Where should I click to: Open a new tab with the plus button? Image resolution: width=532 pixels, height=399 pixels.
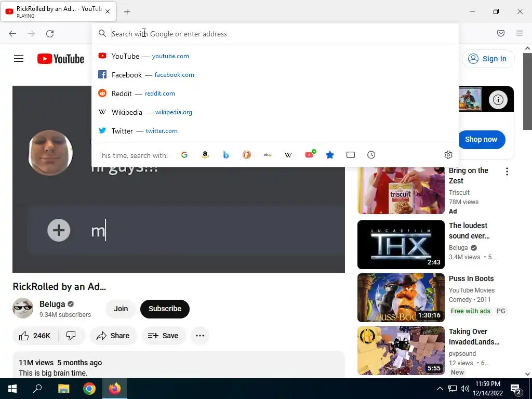(x=127, y=12)
